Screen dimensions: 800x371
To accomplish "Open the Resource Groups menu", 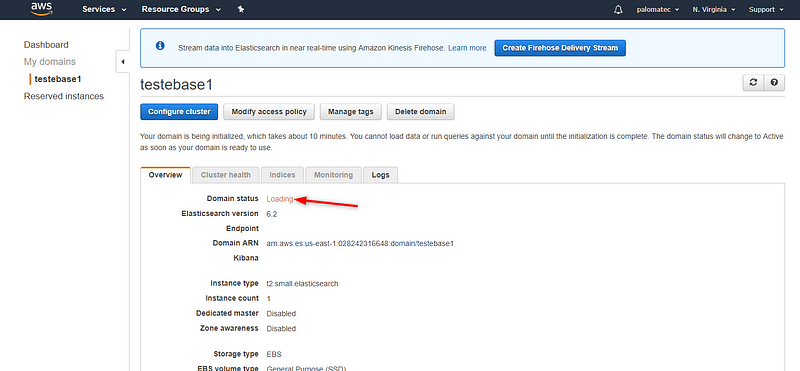I will click(181, 9).
